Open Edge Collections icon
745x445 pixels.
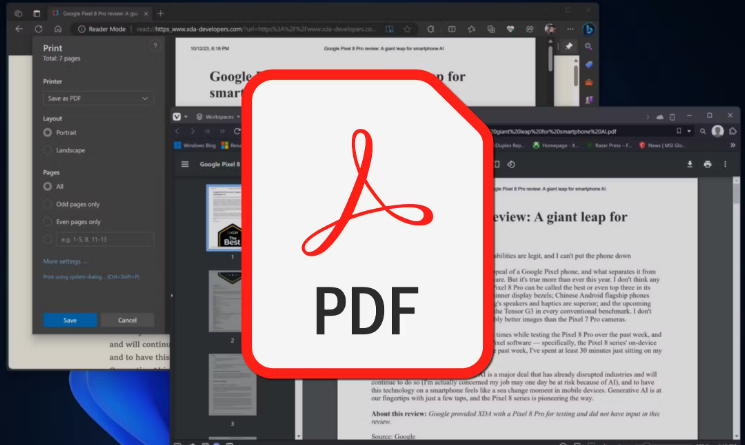click(491, 29)
